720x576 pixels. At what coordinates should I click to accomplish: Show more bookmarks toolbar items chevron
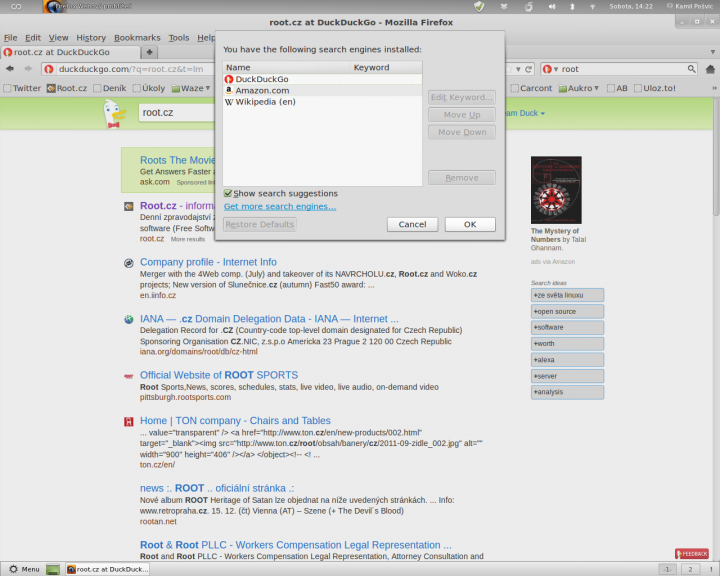click(x=714, y=88)
